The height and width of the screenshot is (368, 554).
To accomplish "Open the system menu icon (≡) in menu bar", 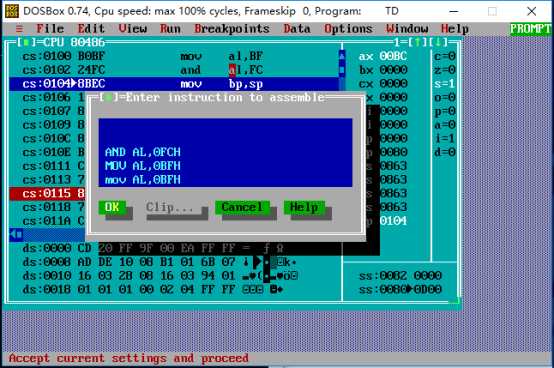I will coord(19,29).
